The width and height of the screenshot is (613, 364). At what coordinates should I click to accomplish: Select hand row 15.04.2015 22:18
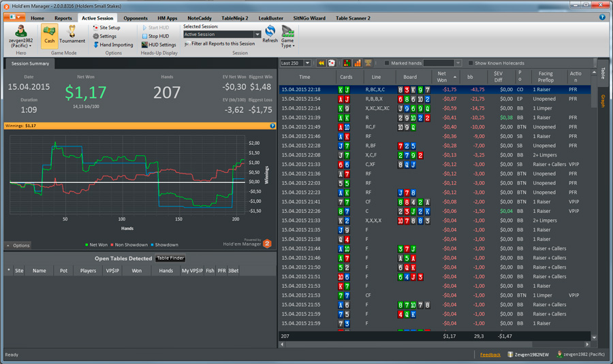point(435,89)
